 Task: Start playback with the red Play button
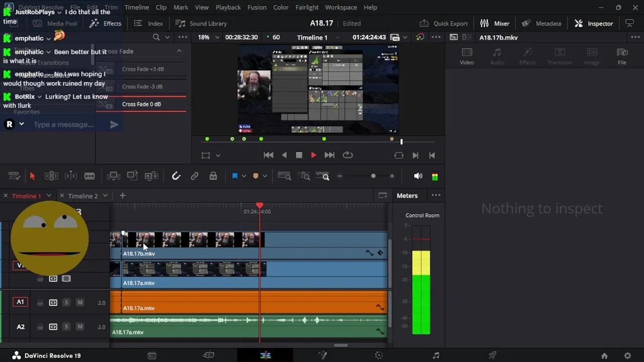pyautogui.click(x=313, y=155)
